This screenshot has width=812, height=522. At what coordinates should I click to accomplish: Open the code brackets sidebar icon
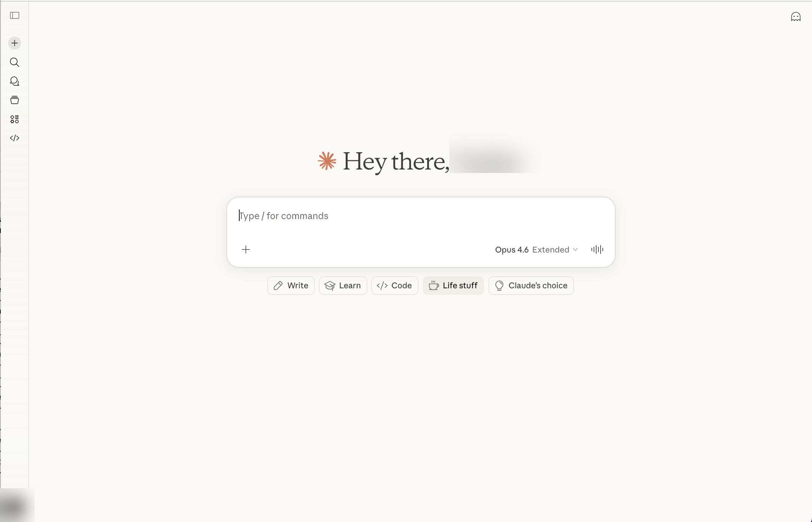click(15, 138)
